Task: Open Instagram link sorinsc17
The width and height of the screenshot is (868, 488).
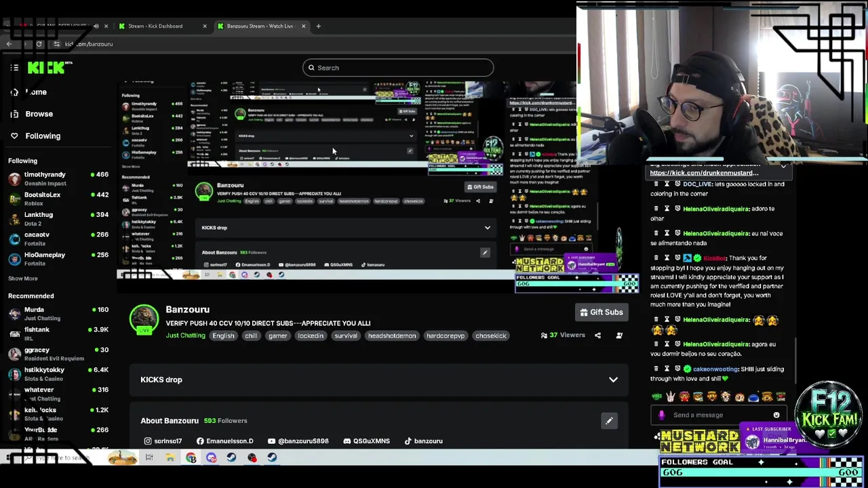Action: click(x=163, y=441)
